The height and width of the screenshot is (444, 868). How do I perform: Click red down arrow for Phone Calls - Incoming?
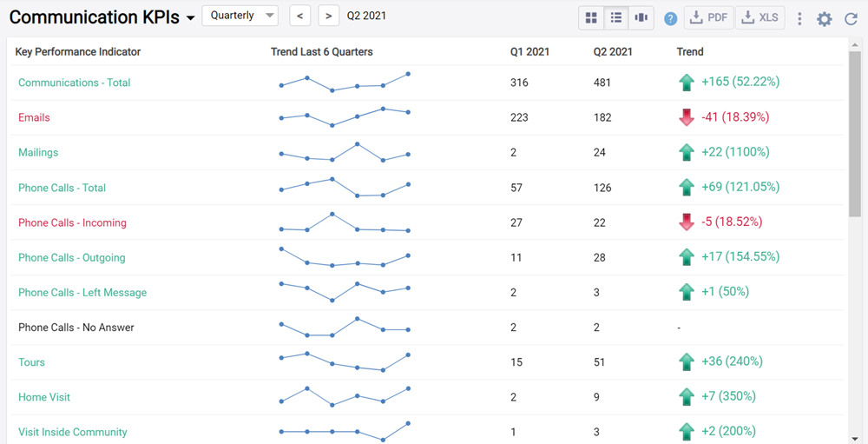(686, 222)
